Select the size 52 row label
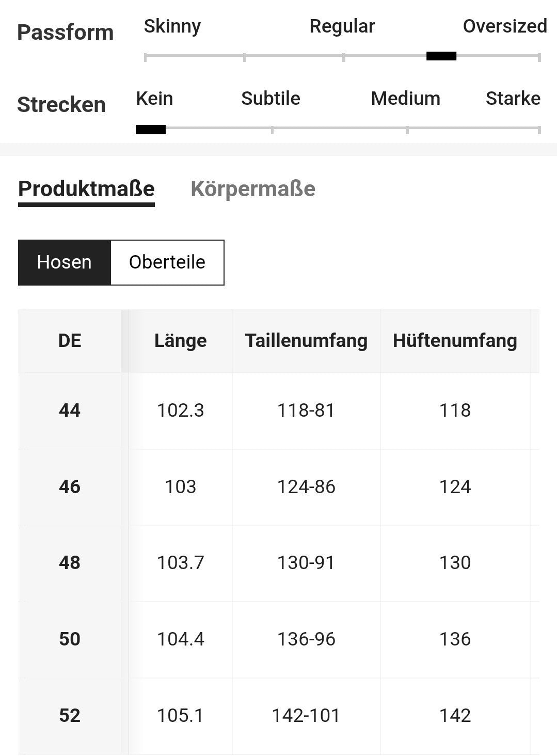This screenshot has width=557, height=756. tap(70, 716)
